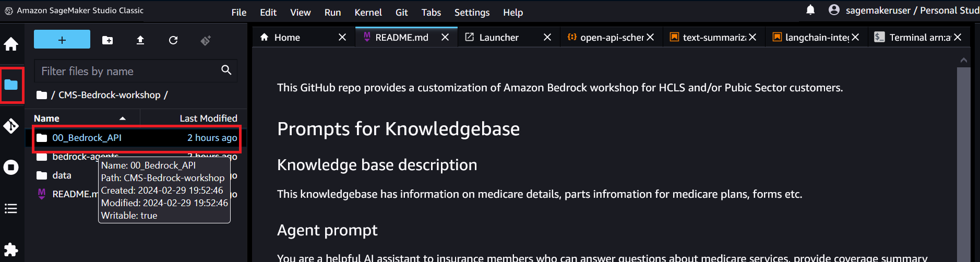The height and width of the screenshot is (262, 980).
Task: Switch to the Terminal tab
Action: (x=919, y=37)
